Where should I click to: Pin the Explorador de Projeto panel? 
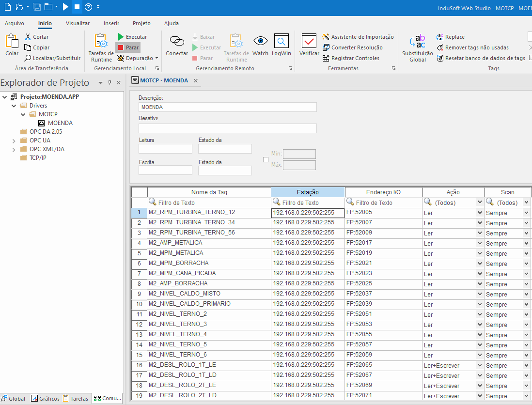click(110, 82)
